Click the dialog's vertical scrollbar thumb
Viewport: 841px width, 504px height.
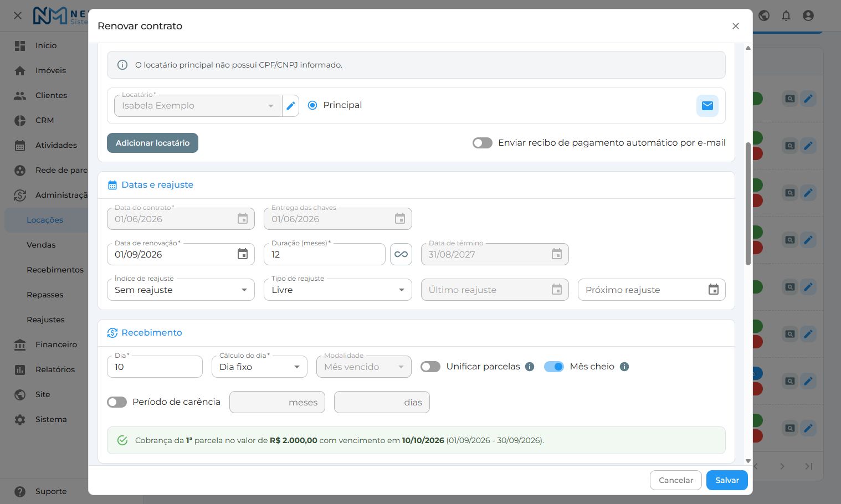point(748,204)
